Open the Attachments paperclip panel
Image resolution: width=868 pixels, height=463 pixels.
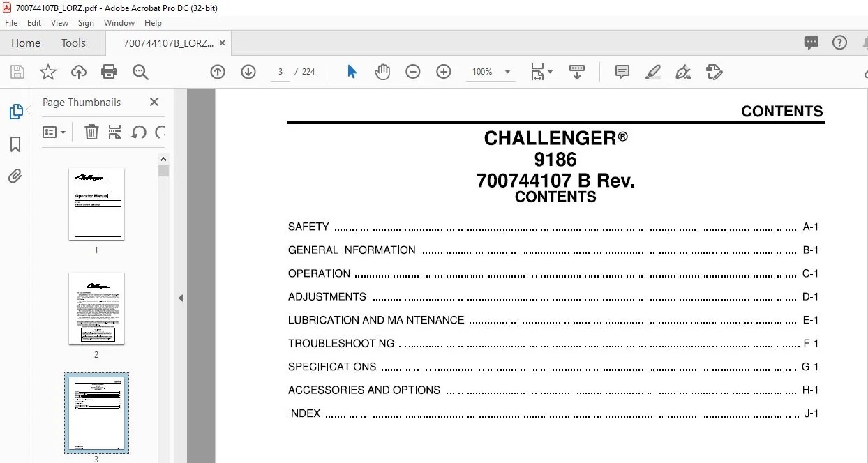tap(15, 176)
